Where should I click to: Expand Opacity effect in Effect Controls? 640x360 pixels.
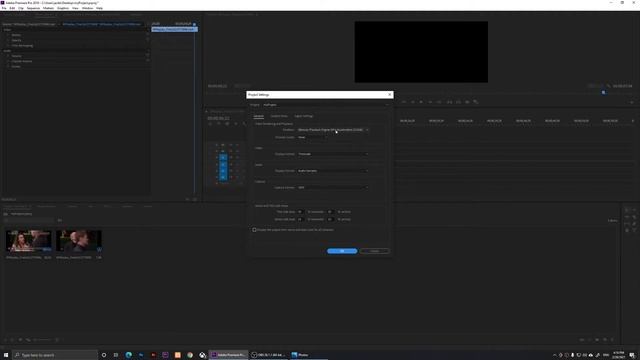tap(8, 40)
